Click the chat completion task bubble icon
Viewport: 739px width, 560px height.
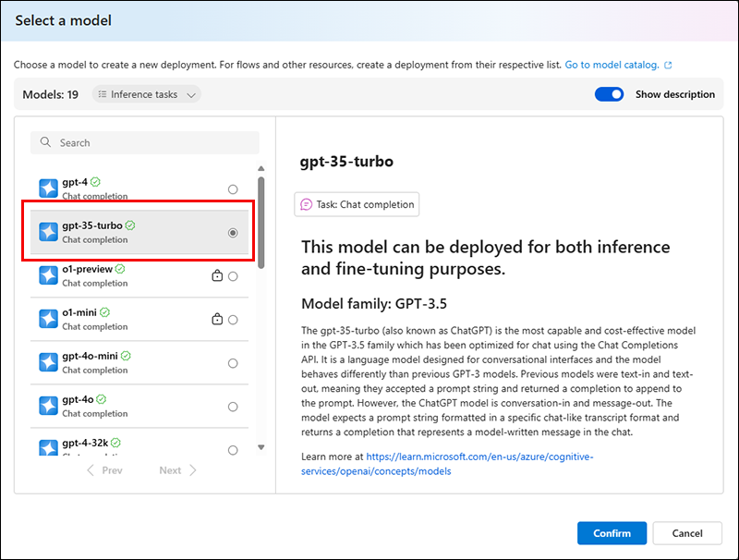[x=307, y=204]
